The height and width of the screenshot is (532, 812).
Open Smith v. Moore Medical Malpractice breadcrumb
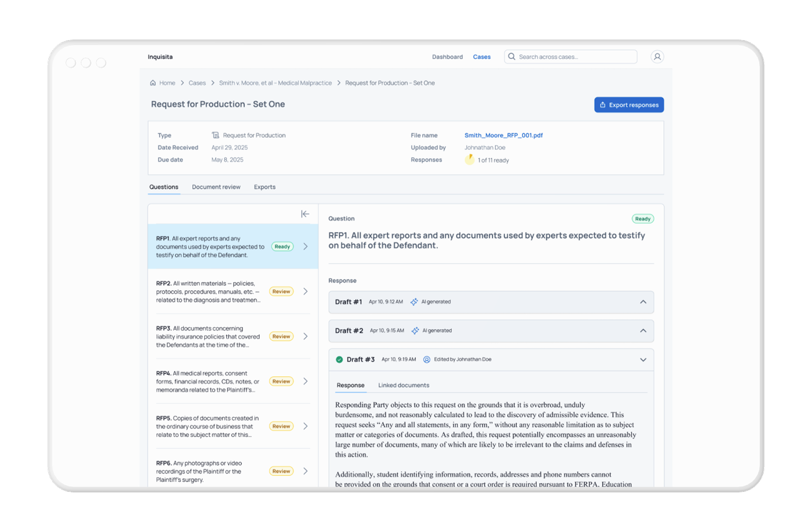coord(275,83)
